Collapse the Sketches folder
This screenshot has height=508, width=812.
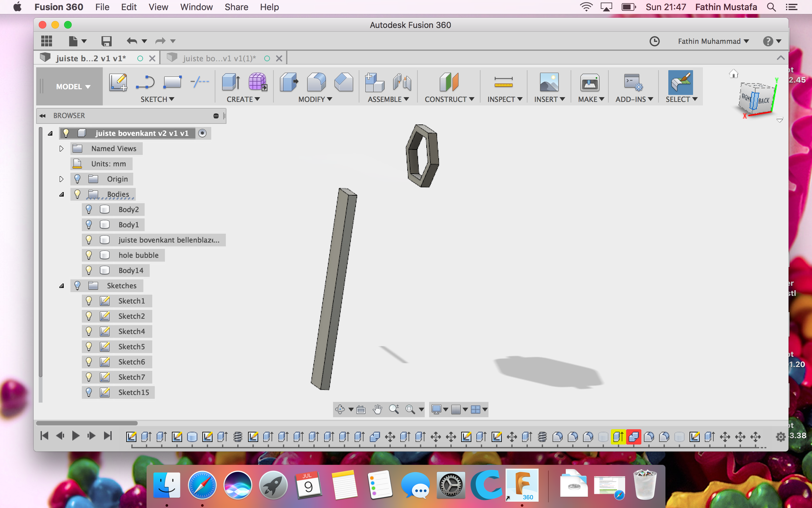(62, 285)
